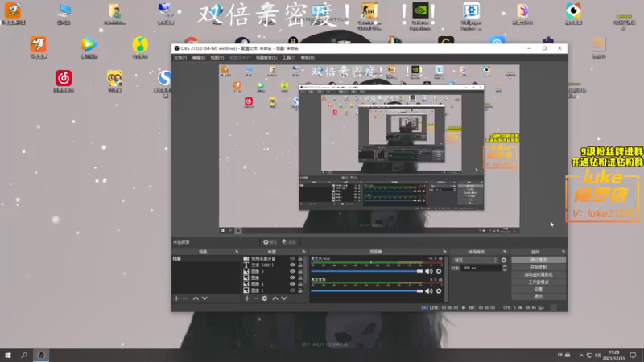Open the This PC desktop icon

[64, 14]
